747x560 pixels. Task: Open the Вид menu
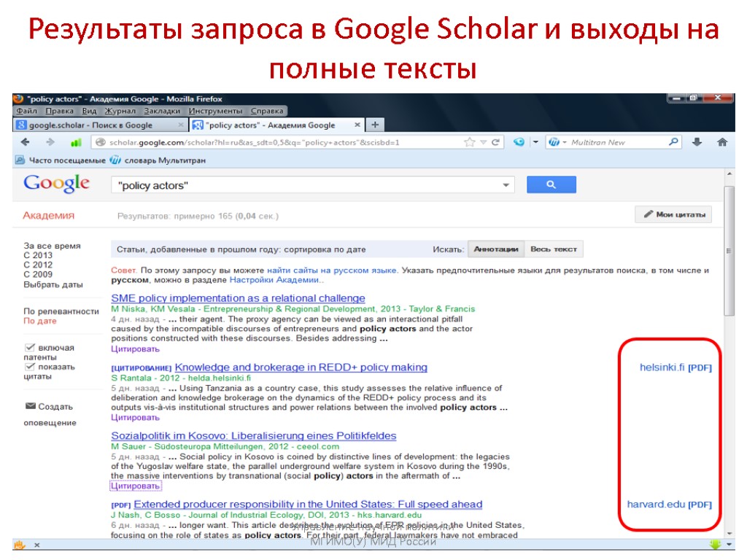tap(89, 111)
